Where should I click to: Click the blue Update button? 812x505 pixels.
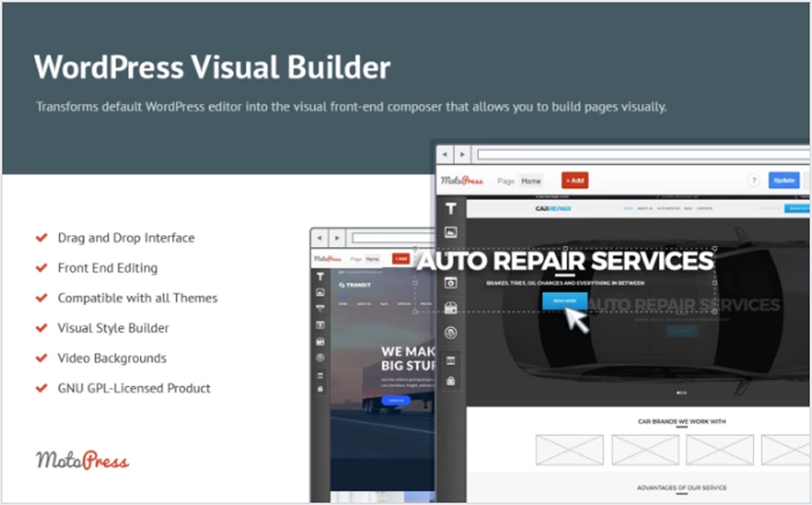click(x=783, y=180)
